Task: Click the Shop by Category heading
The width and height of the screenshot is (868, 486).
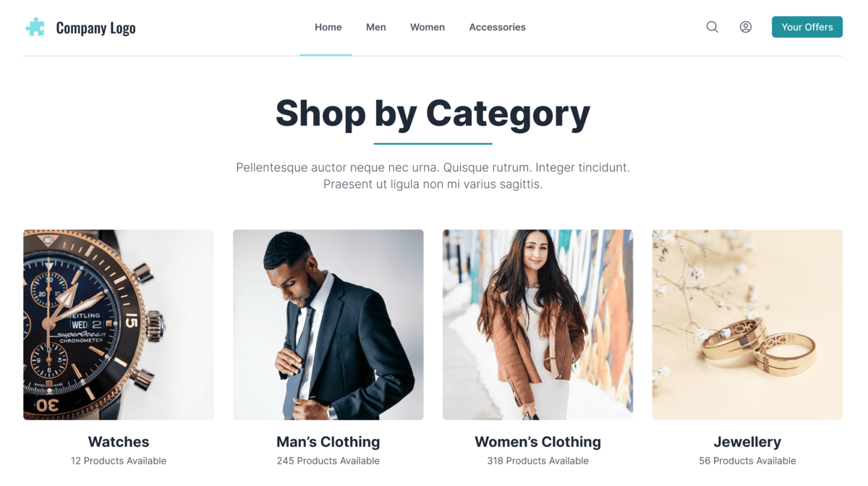Action: pos(433,113)
